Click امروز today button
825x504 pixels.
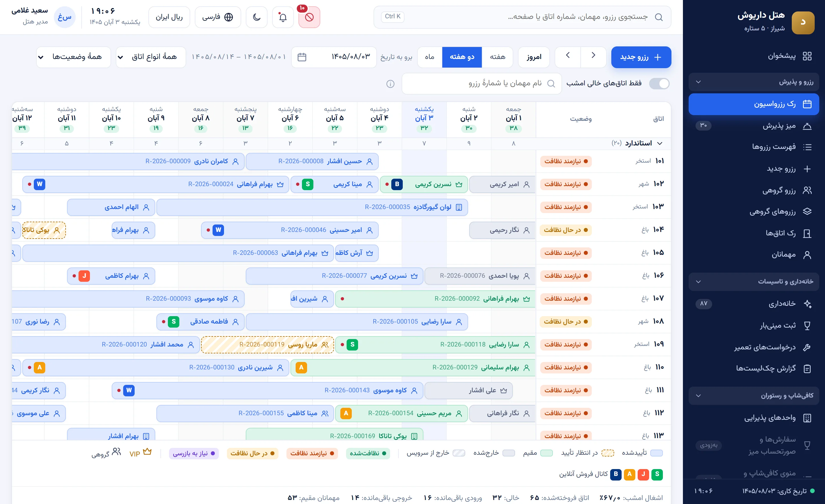click(x=534, y=57)
